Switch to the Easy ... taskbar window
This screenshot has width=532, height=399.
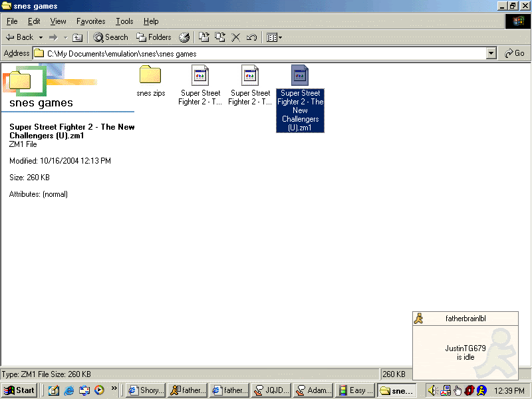pyautogui.click(x=355, y=390)
